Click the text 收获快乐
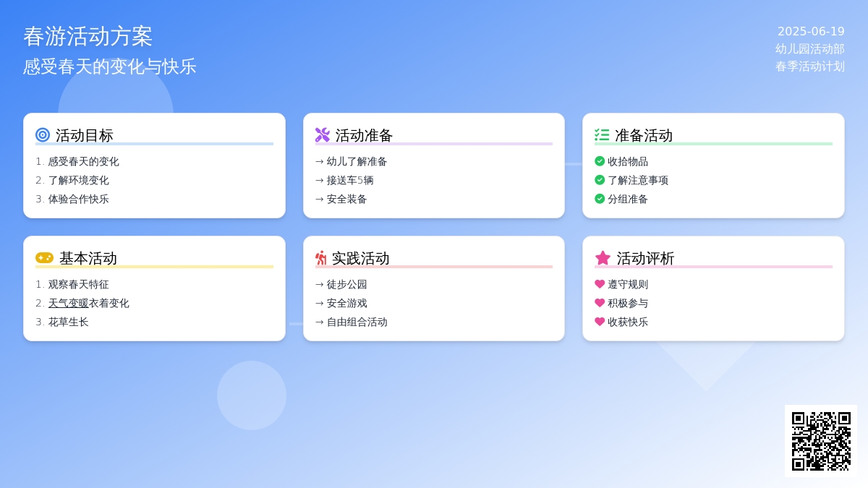This screenshot has width=868, height=488. (628, 322)
